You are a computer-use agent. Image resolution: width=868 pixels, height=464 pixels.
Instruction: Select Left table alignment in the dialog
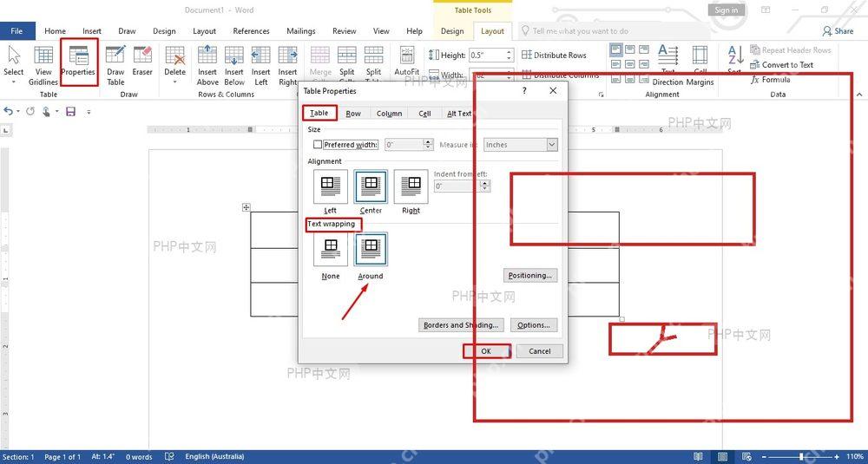pyautogui.click(x=331, y=187)
